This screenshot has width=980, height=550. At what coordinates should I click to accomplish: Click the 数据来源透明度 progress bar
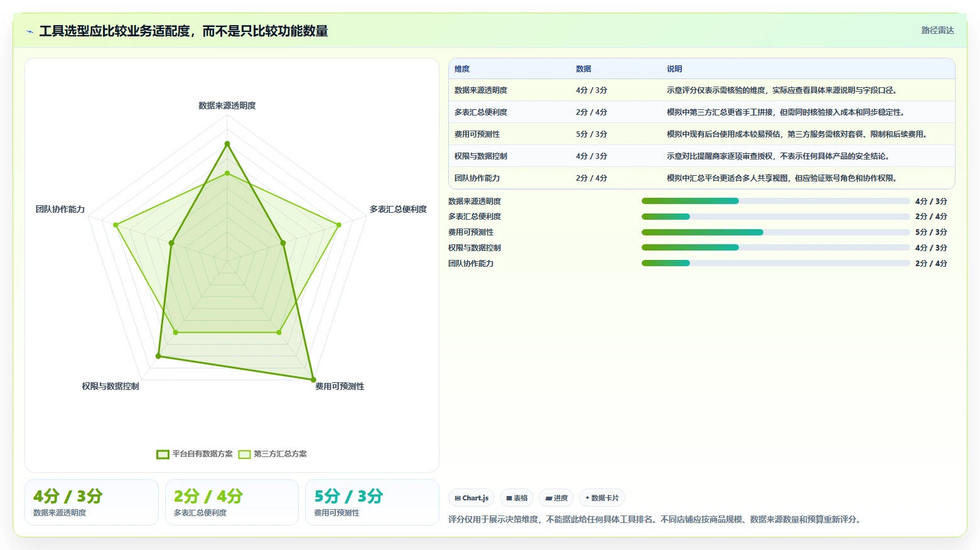point(775,201)
